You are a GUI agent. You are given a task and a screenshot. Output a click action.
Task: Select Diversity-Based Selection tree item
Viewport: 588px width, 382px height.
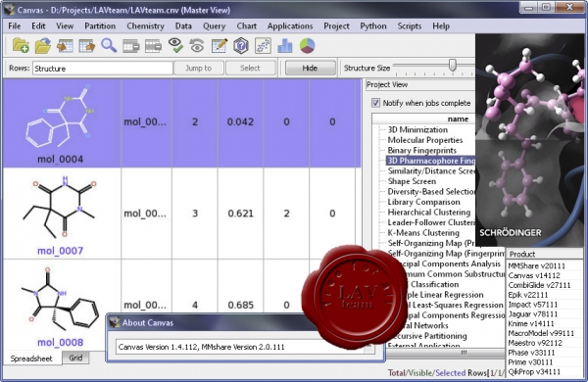point(431,192)
